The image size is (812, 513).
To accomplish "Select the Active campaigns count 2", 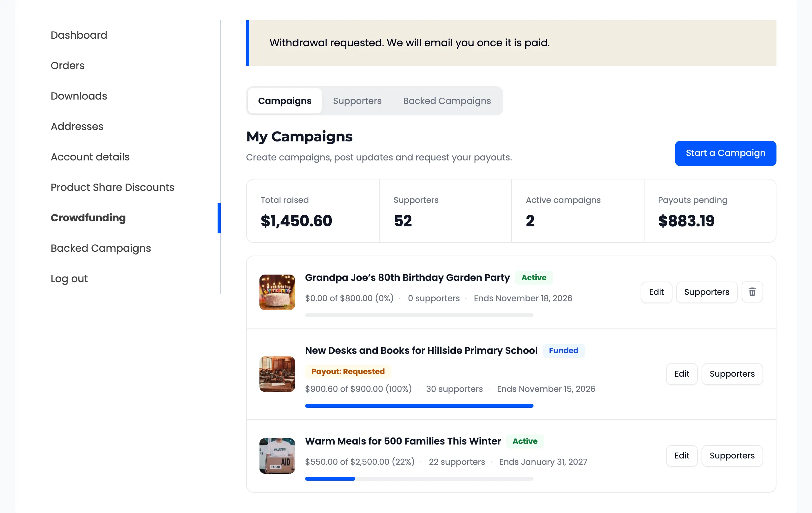I will (x=530, y=221).
